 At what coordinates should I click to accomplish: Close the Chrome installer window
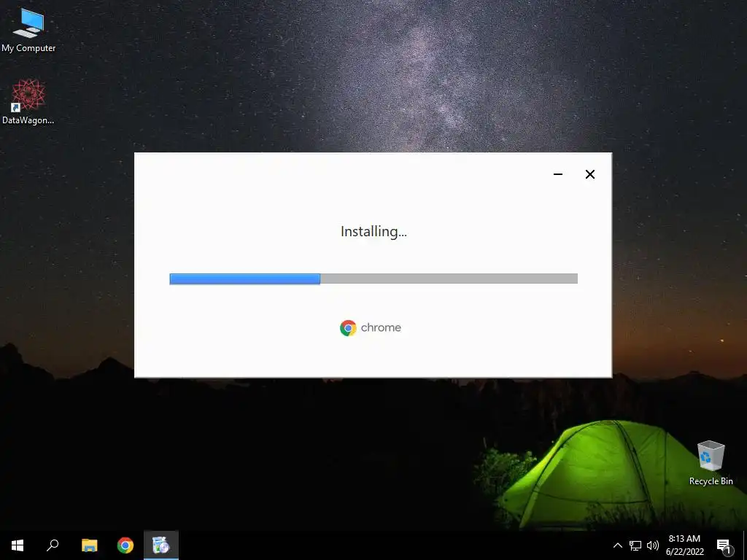[589, 174]
